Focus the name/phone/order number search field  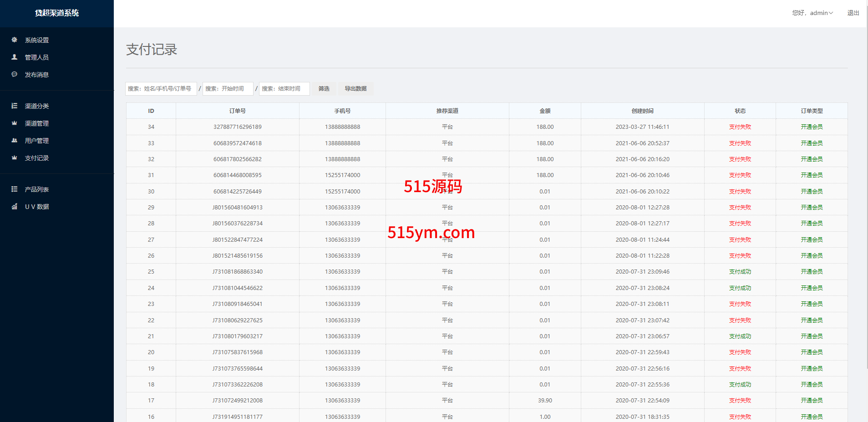161,89
